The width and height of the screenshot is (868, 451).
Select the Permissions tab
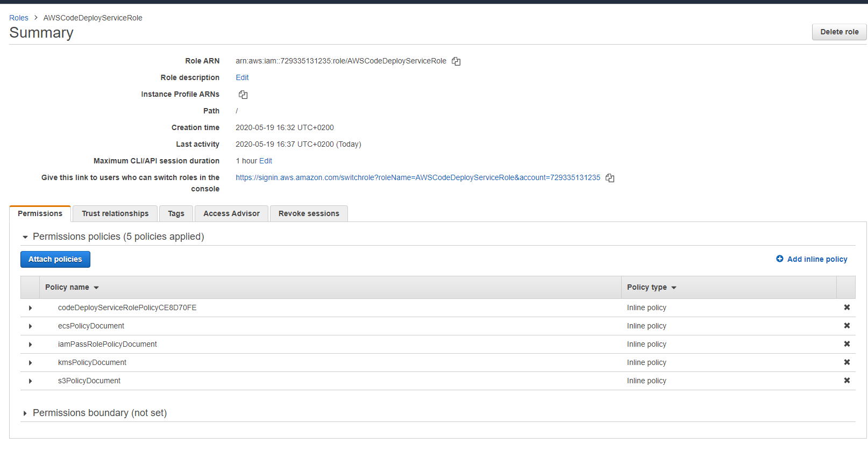[x=40, y=213]
